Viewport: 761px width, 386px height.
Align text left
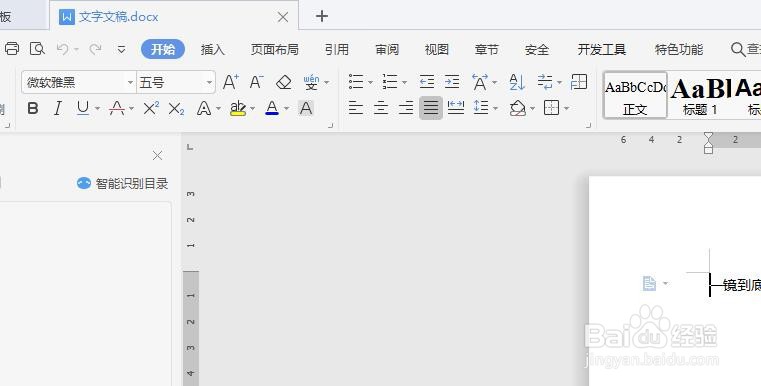(356, 108)
